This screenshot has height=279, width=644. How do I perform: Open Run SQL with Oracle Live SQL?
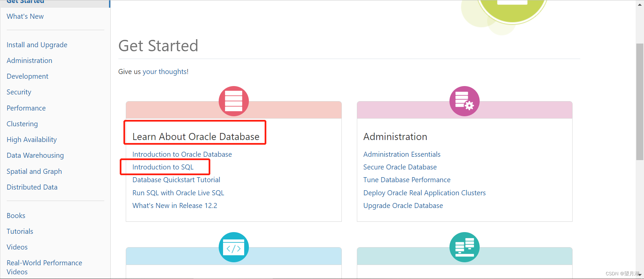(178, 193)
